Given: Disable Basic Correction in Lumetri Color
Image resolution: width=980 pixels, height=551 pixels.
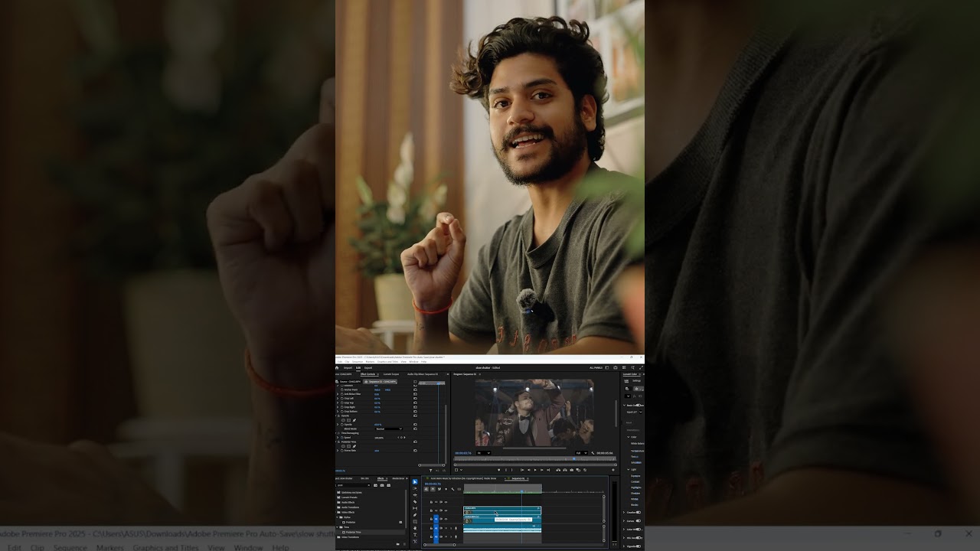Looking at the screenshot, I should coord(639,405).
